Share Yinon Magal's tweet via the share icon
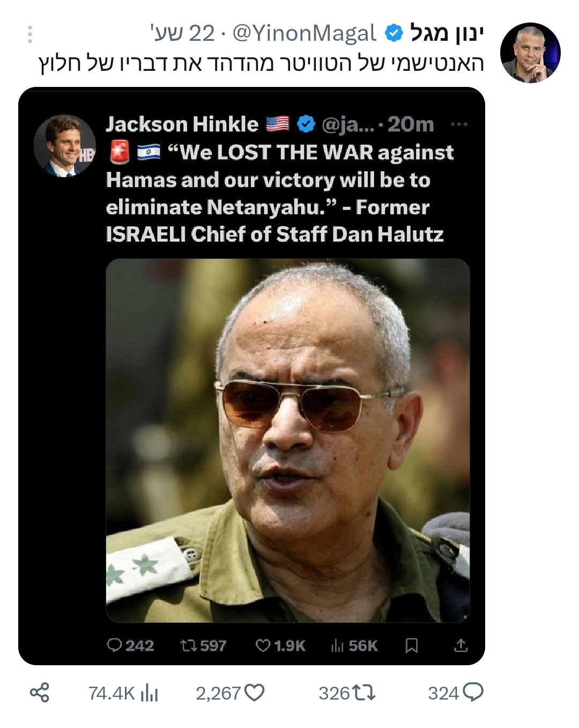 tap(39, 693)
